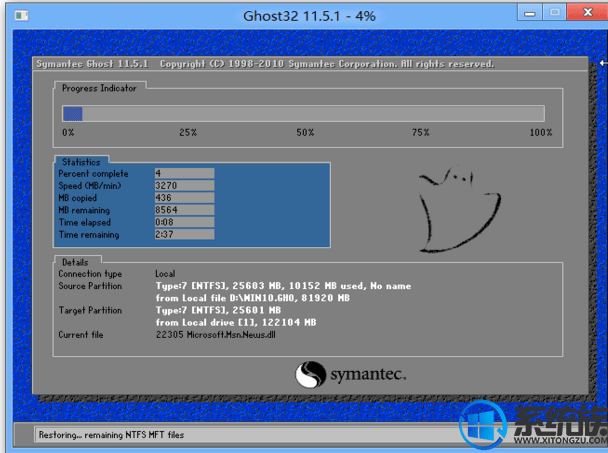The width and height of the screenshot is (608, 453).
Task: Click the Time elapsed label
Action: (85, 223)
